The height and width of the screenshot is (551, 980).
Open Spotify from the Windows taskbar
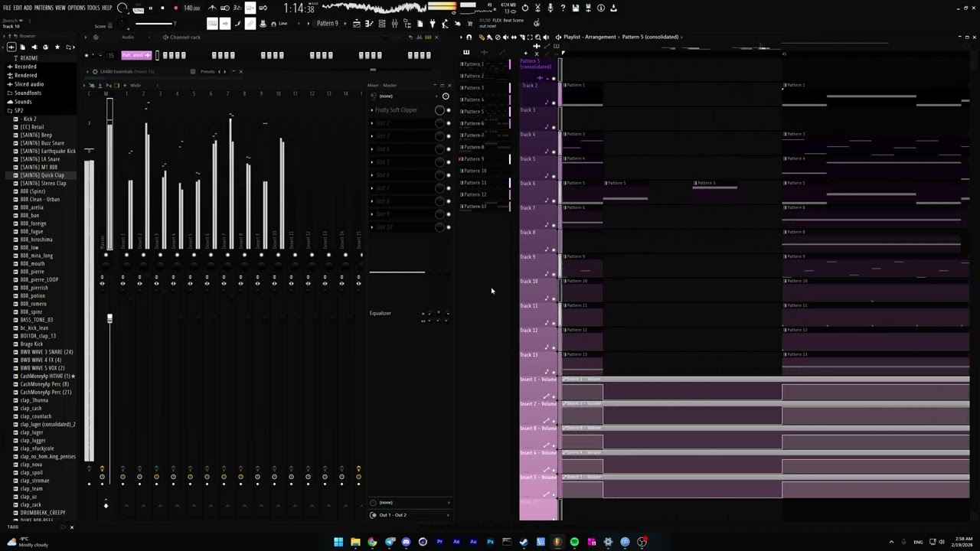574,542
